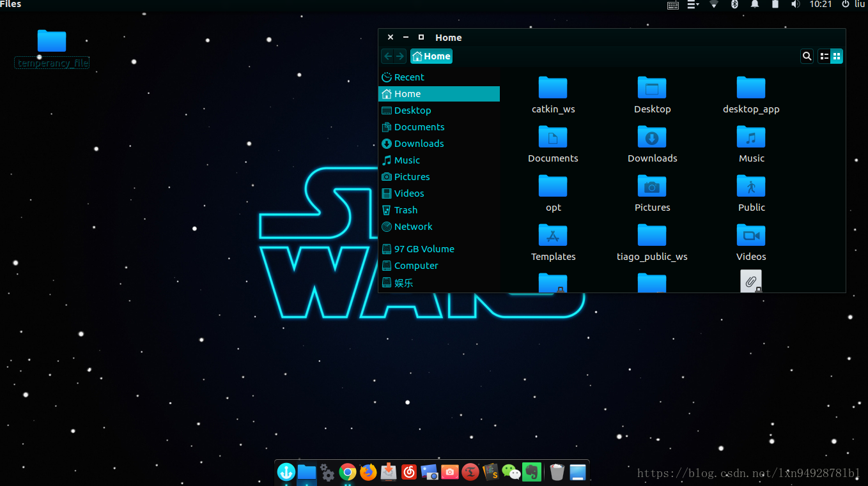Open the power session menu for liu

coord(853,4)
